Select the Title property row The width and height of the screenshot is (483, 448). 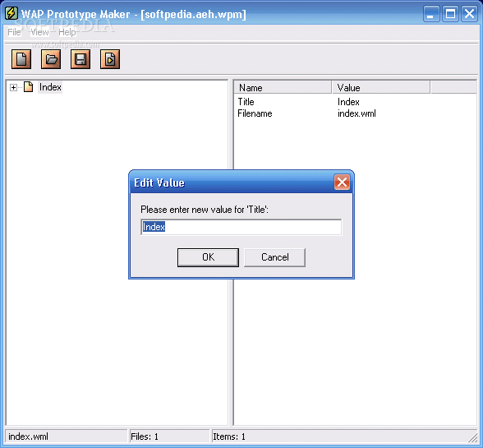[355, 102]
